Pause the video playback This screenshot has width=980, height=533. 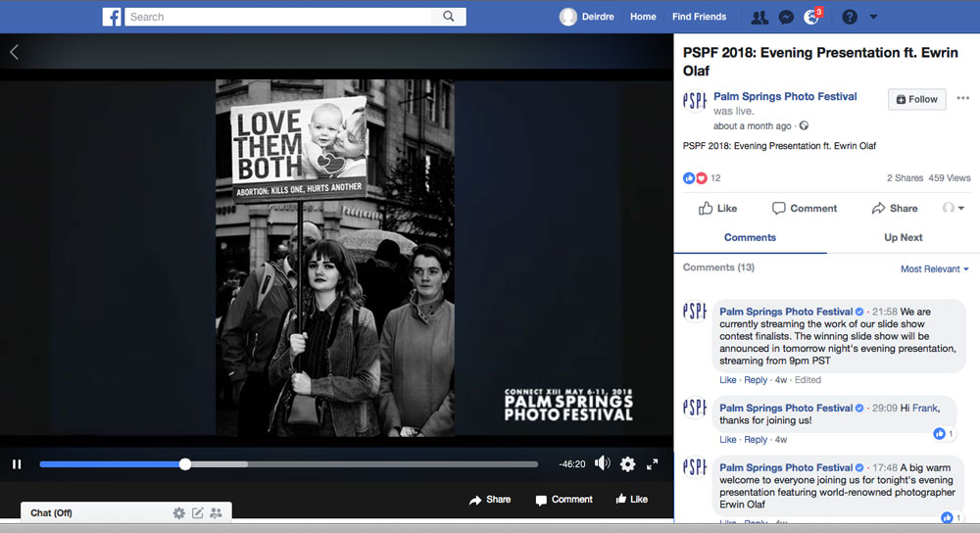17,464
